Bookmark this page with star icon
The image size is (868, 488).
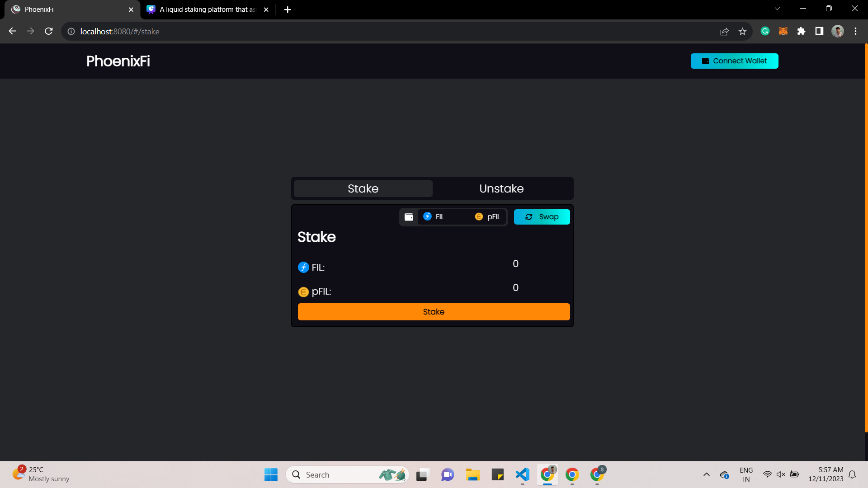point(742,31)
